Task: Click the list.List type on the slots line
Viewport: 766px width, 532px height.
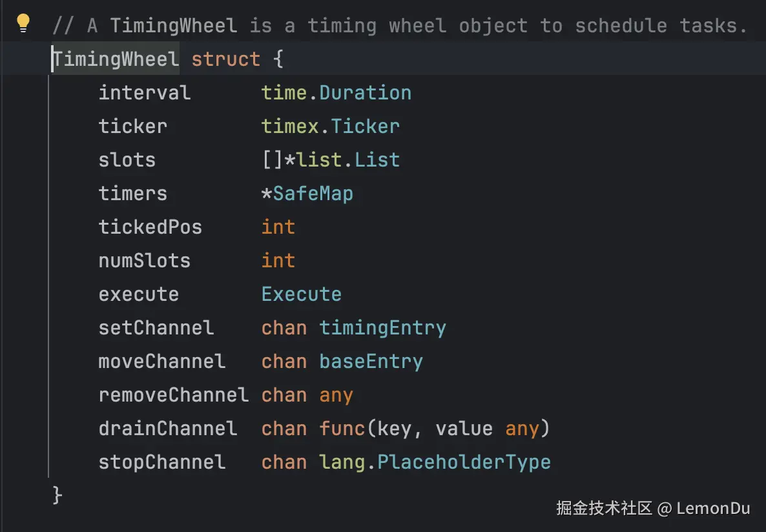Action: [347, 160]
